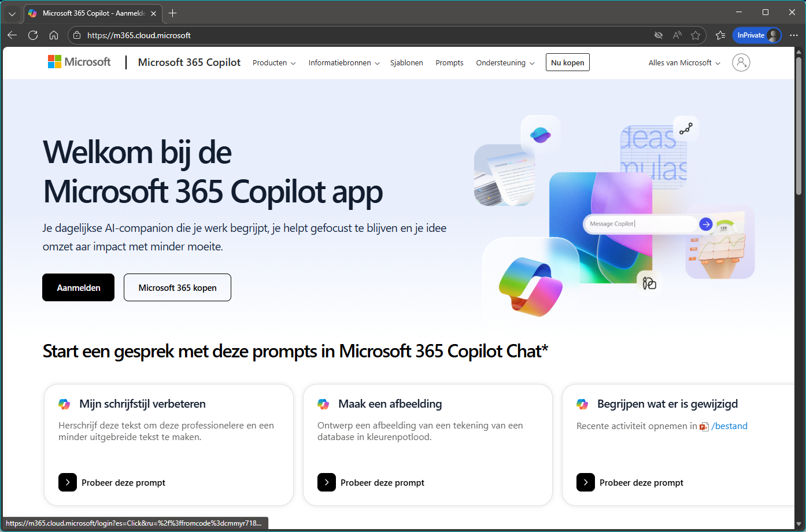The width and height of the screenshot is (806, 532).
Task: Click the document sheet tile in hero image
Action: 504,175
